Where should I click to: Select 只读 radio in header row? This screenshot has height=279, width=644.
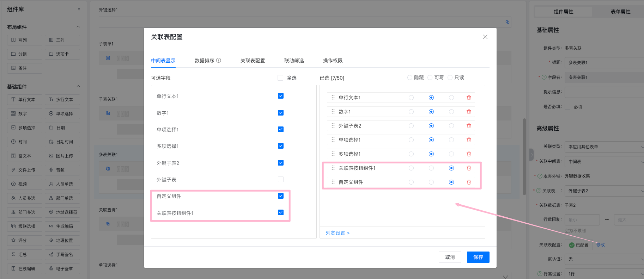[450, 77]
